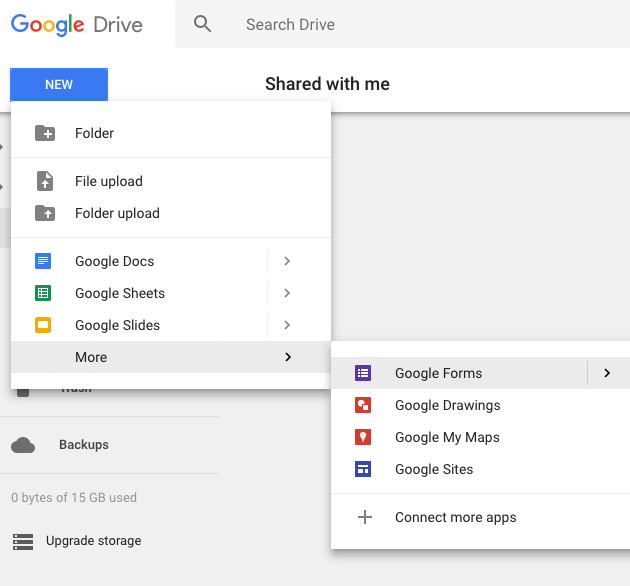Click the purple Google Forms icon
Viewport: 630px width, 586px height.
pyautogui.click(x=363, y=373)
